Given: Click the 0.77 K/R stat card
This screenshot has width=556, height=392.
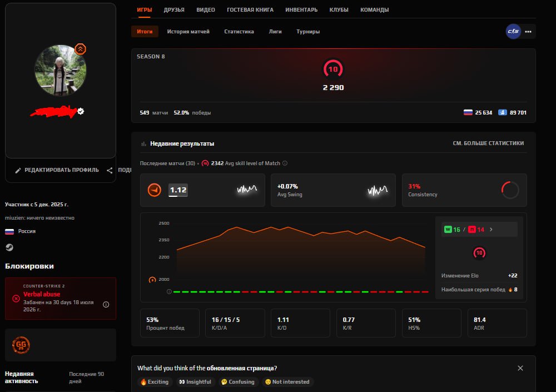Looking at the screenshot, I should 366,323.
